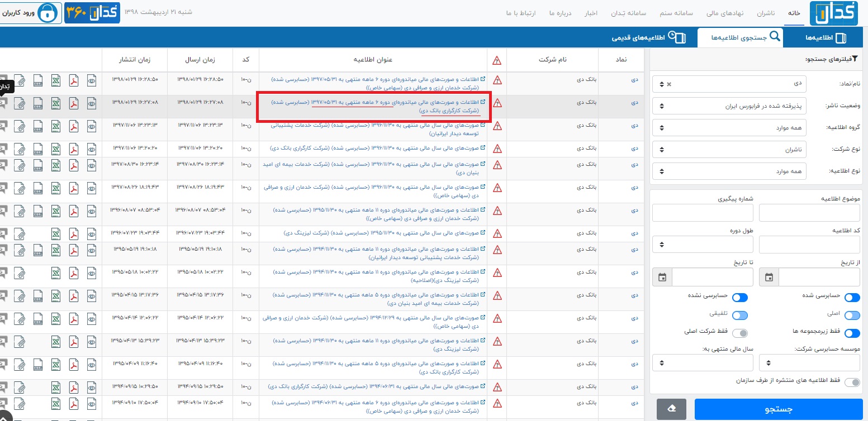Go to the خانه menu item
Viewport: 868px width, 421px height.
click(x=795, y=13)
